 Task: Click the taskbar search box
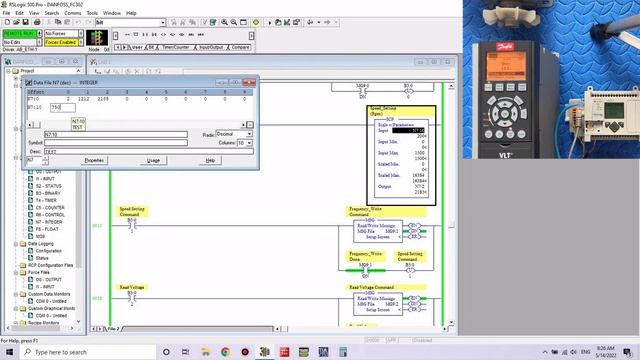point(88,352)
